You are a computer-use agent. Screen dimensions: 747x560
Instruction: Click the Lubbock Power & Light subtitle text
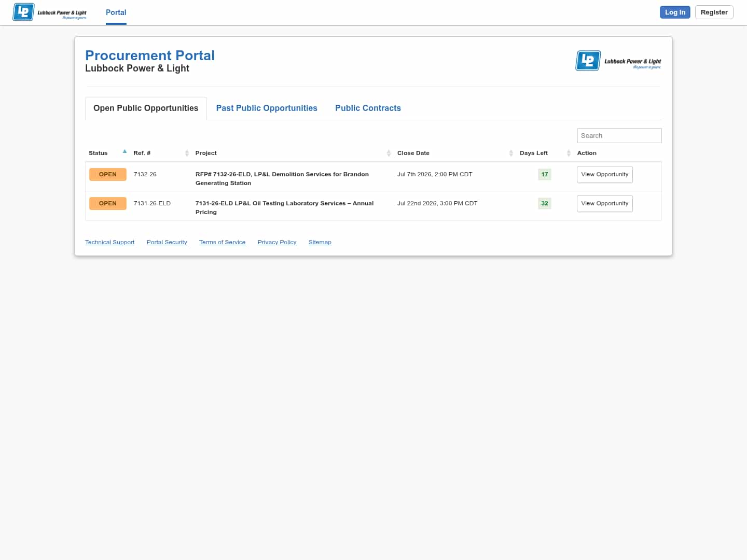(137, 68)
